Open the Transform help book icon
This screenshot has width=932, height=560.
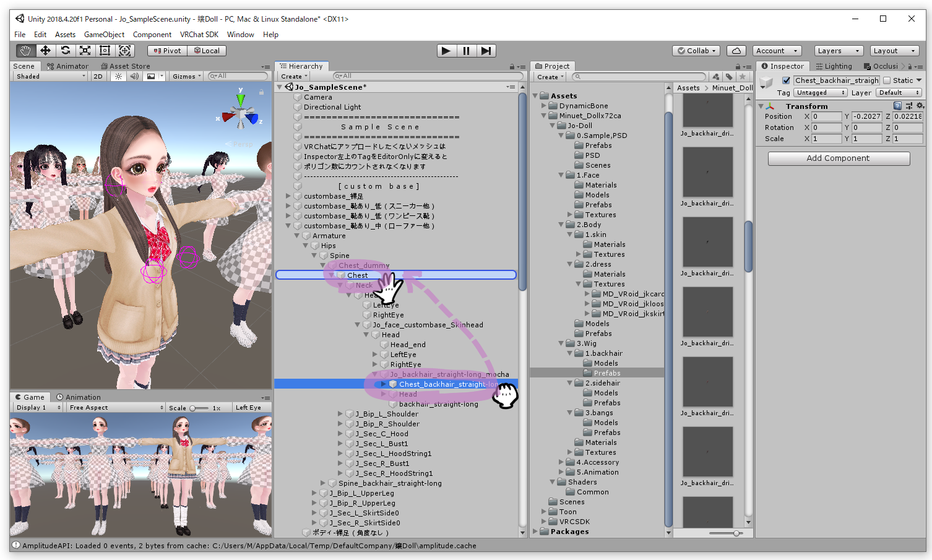point(897,106)
